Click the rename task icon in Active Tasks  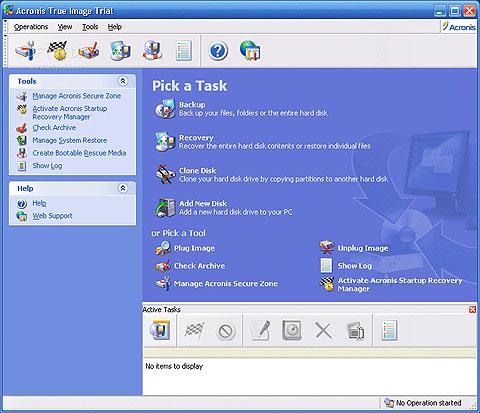[355, 331]
